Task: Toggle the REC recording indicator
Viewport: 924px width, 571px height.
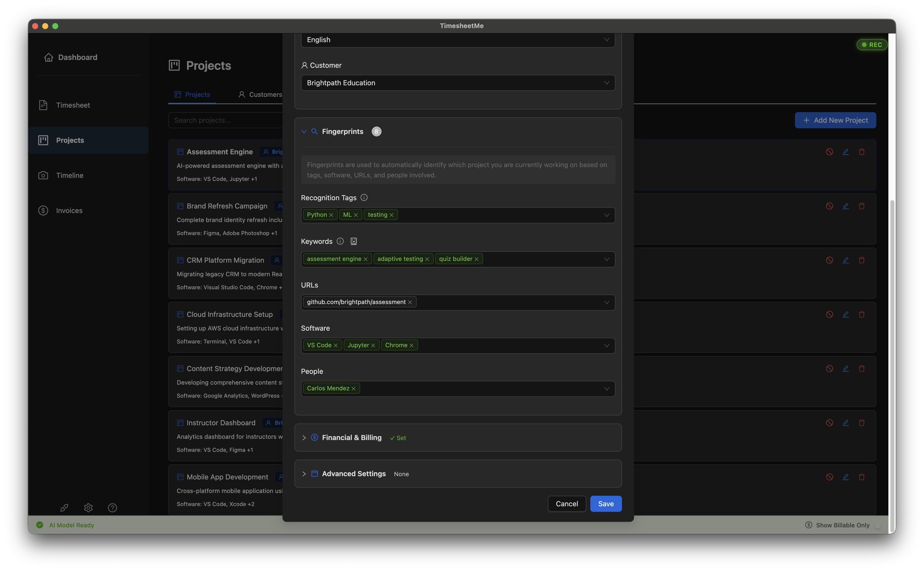Action: pos(872,45)
